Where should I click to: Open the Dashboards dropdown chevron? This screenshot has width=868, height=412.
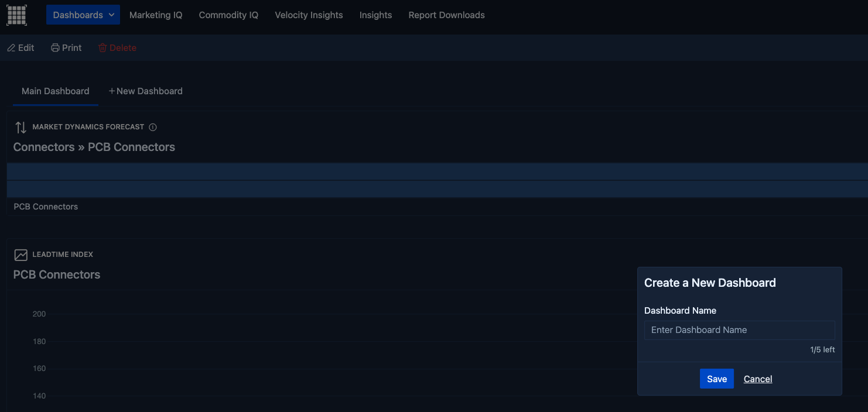111,15
